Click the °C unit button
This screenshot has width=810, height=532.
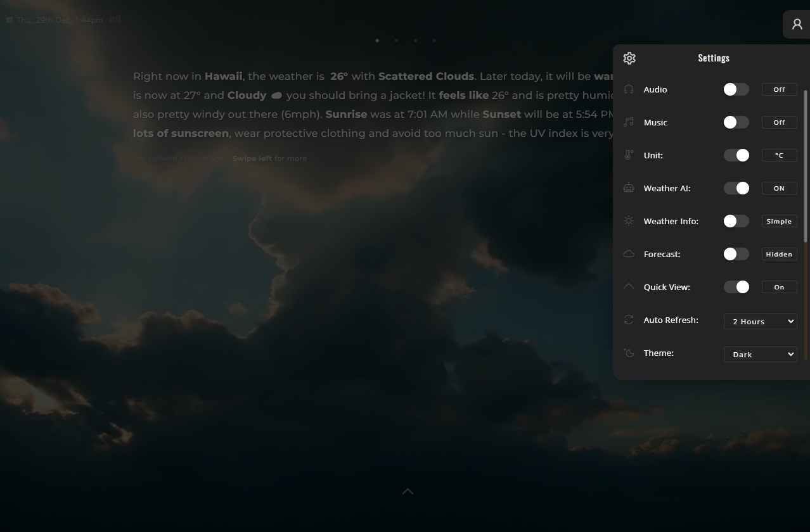(x=778, y=155)
